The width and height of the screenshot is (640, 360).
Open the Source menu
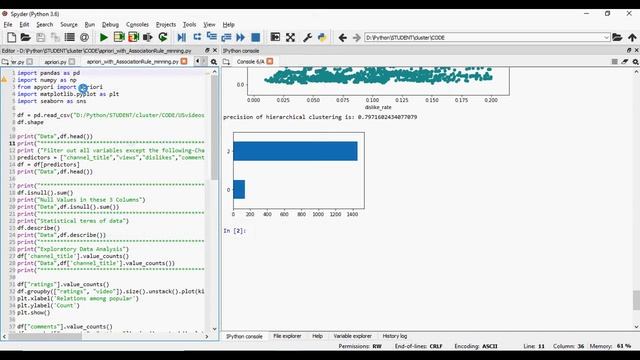(x=69, y=24)
